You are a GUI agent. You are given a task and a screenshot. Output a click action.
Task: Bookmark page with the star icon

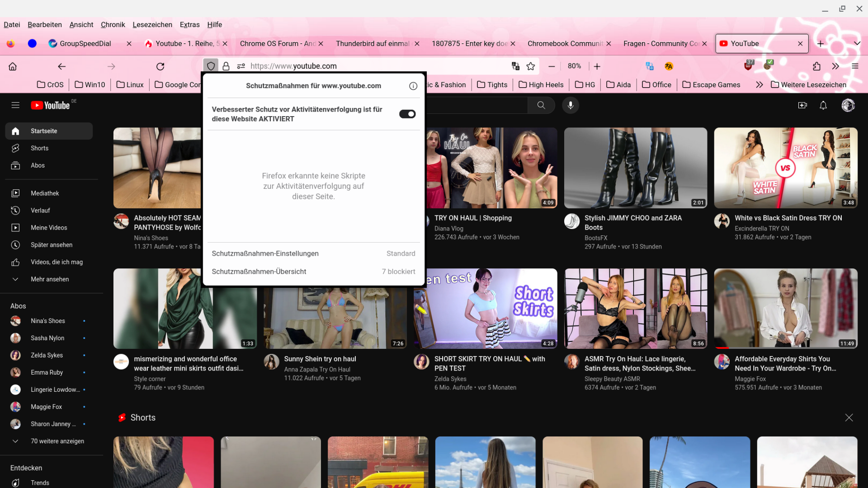pyautogui.click(x=531, y=66)
